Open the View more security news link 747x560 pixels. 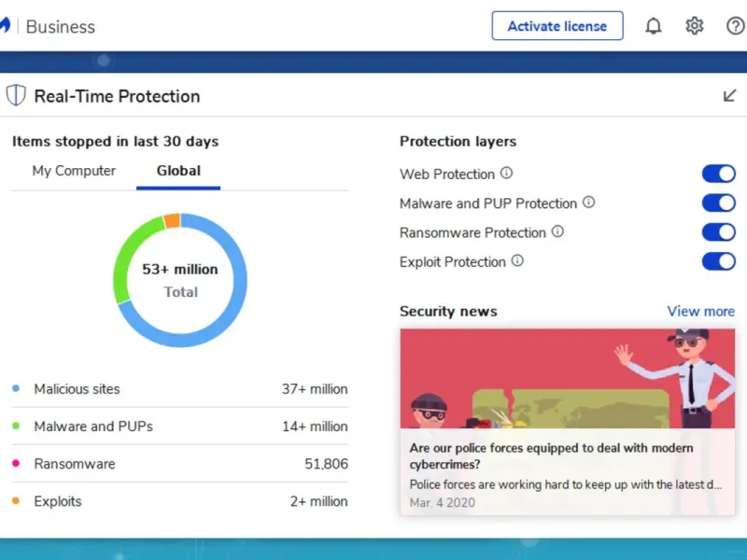coord(700,312)
